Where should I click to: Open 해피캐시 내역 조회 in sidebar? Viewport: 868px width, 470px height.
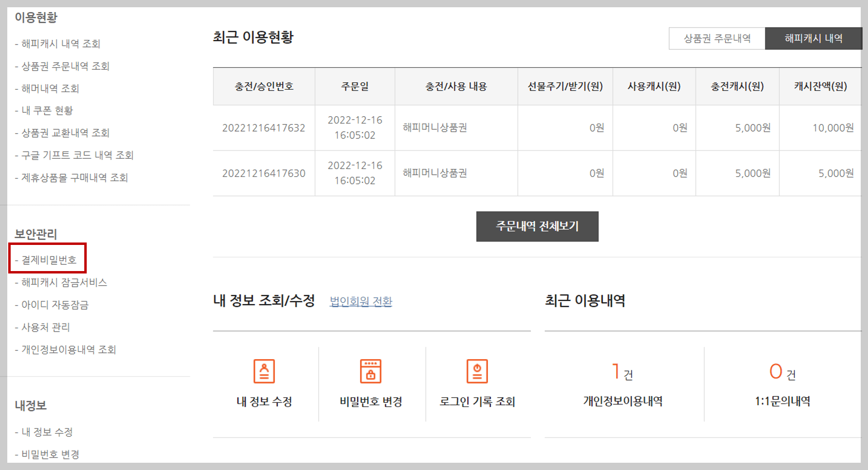tap(61, 43)
